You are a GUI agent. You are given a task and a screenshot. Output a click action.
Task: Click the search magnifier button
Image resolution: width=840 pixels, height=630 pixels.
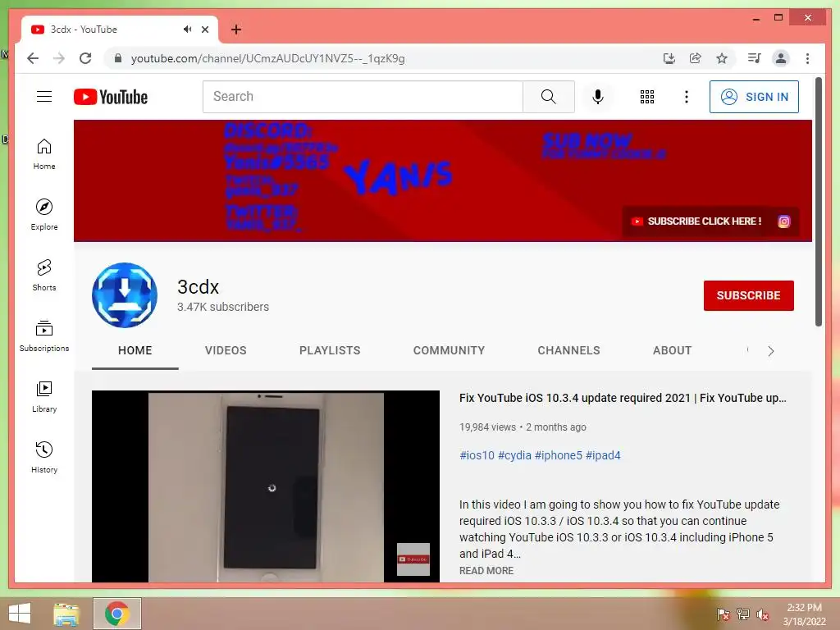[x=549, y=97]
